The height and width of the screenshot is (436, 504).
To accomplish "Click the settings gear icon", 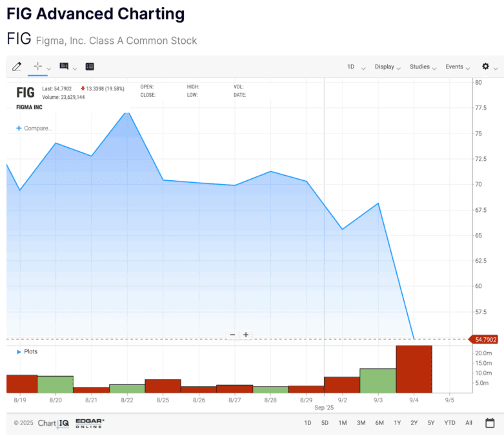I will pos(485,67).
